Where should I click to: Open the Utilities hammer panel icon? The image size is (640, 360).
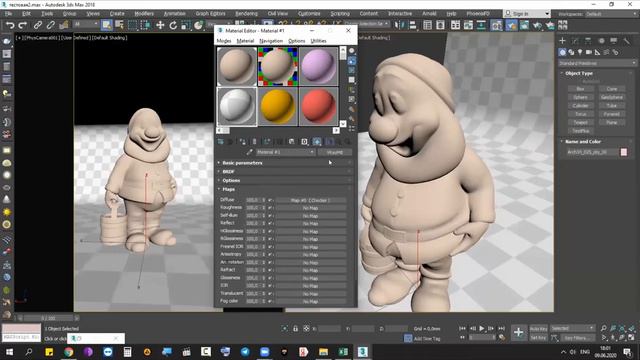[627, 41]
